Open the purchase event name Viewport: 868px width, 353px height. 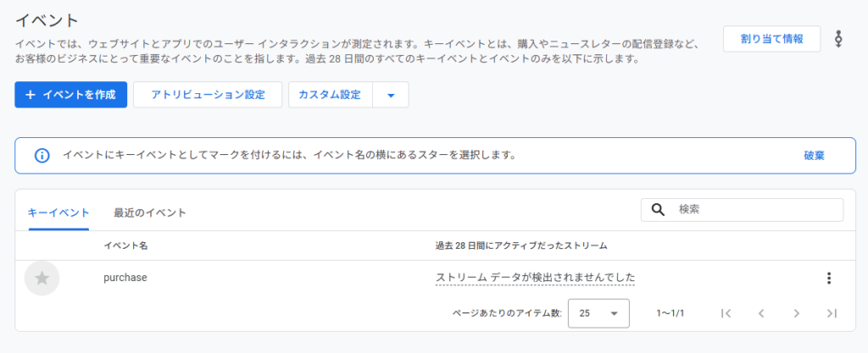[x=125, y=278]
